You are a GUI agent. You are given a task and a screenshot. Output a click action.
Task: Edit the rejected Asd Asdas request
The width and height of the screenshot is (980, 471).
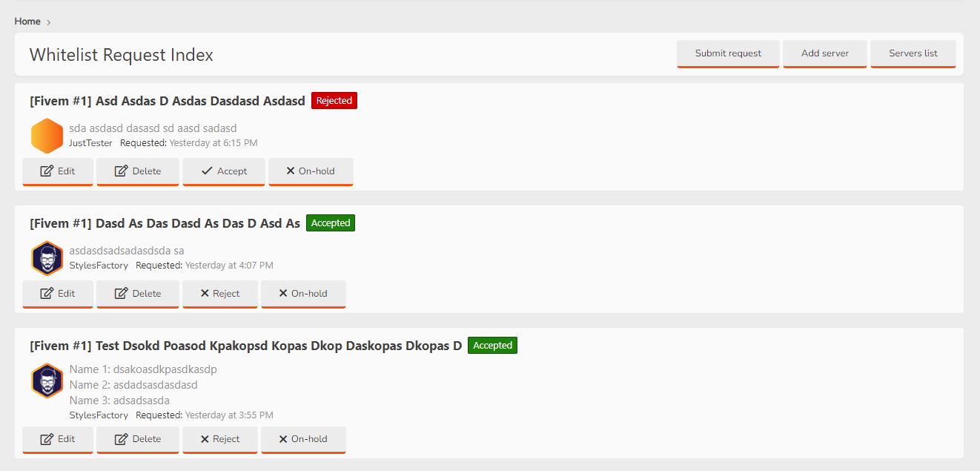(x=58, y=171)
